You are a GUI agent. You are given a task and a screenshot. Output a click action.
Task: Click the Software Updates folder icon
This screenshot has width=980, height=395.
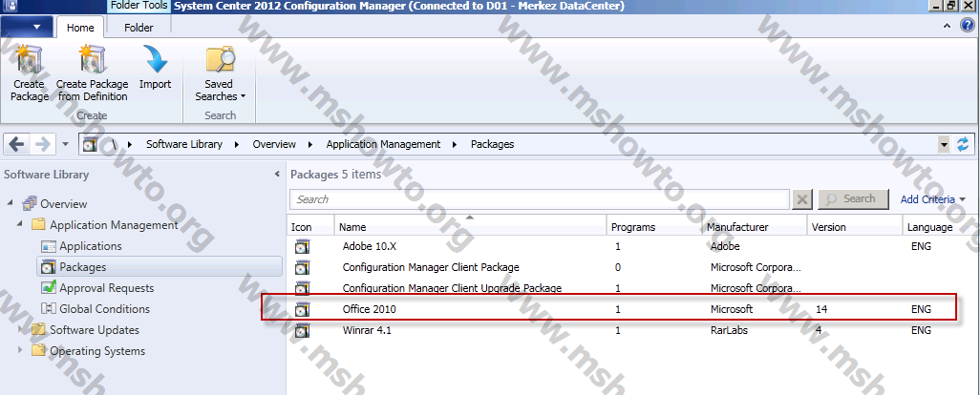39,329
